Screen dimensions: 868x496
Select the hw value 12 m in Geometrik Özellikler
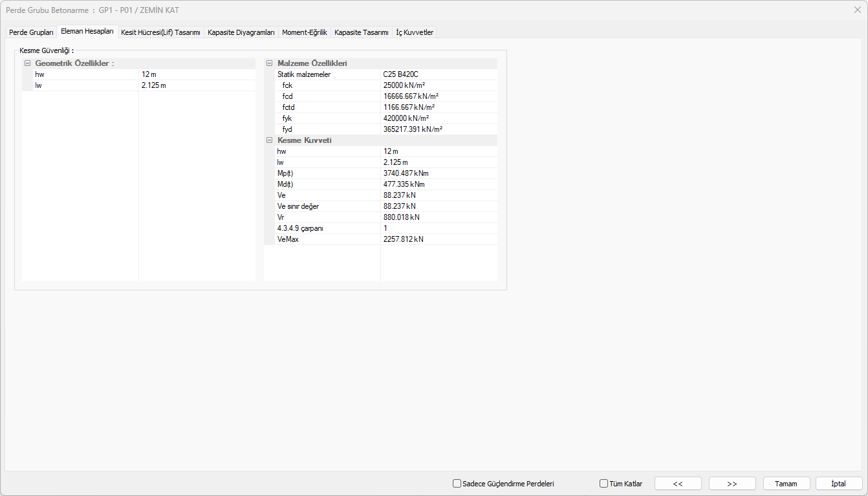(x=197, y=74)
